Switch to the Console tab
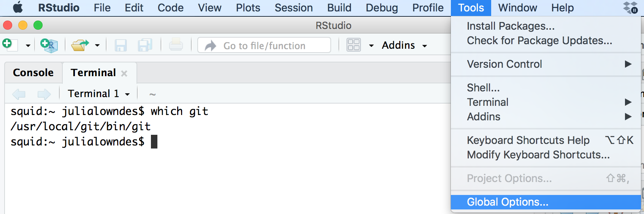644x214 pixels. [33, 72]
